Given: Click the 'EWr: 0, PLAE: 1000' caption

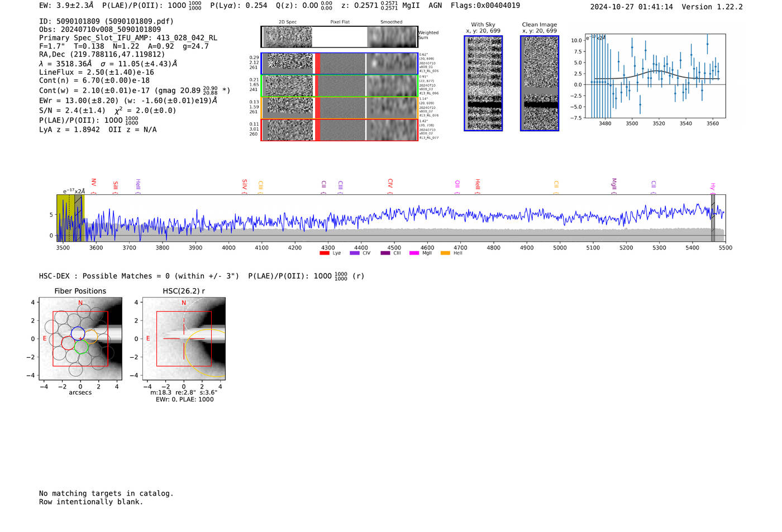Looking at the screenshot, I should tap(184, 400).
